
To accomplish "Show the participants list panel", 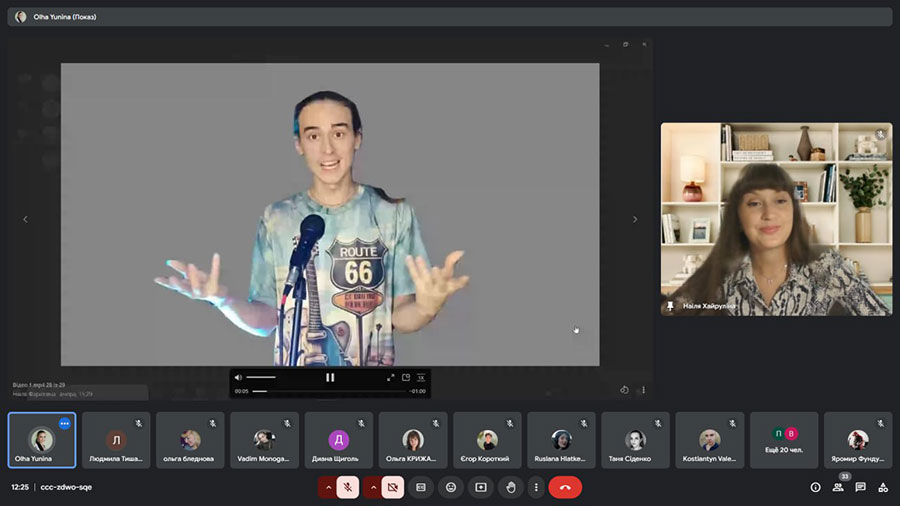I will point(838,487).
